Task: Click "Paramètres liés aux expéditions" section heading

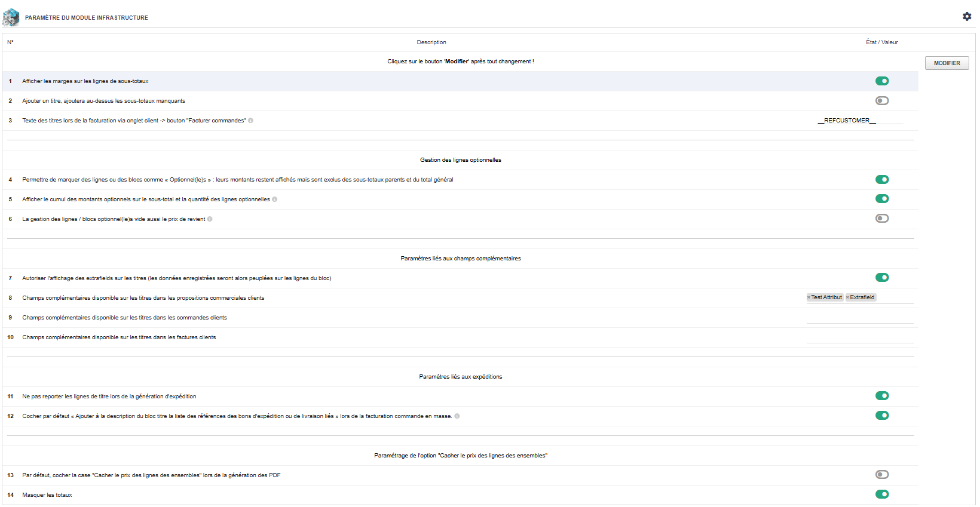Action: tap(461, 377)
